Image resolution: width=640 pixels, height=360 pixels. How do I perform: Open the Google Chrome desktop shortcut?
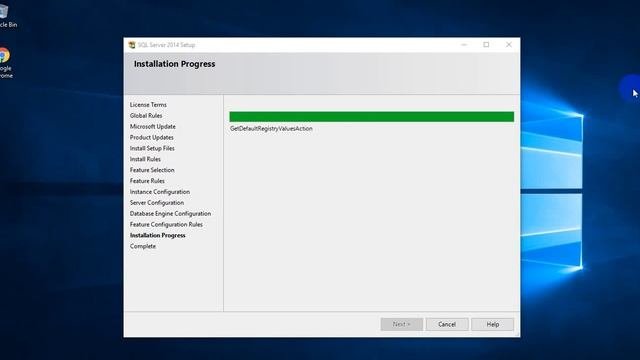pyautogui.click(x=5, y=62)
